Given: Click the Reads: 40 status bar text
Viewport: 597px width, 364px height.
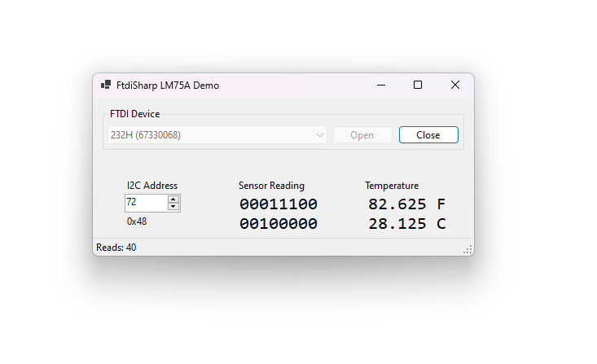Looking at the screenshot, I should pyautogui.click(x=116, y=247).
